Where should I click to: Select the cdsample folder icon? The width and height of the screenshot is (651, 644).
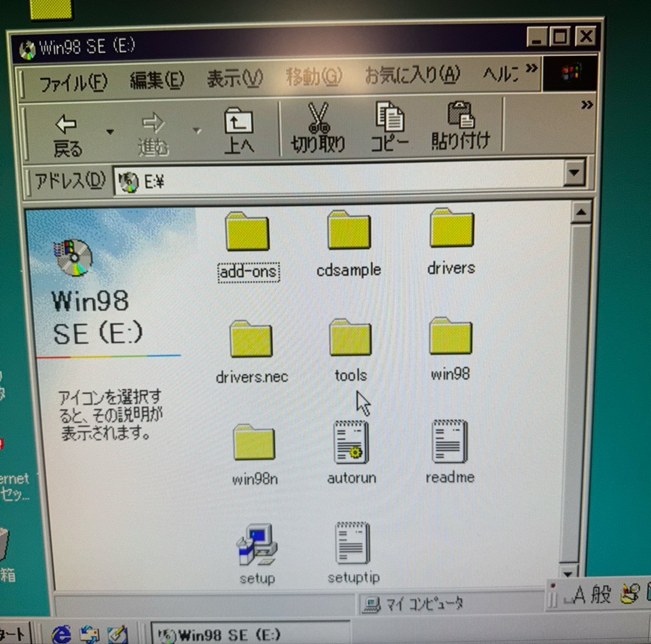tap(349, 230)
